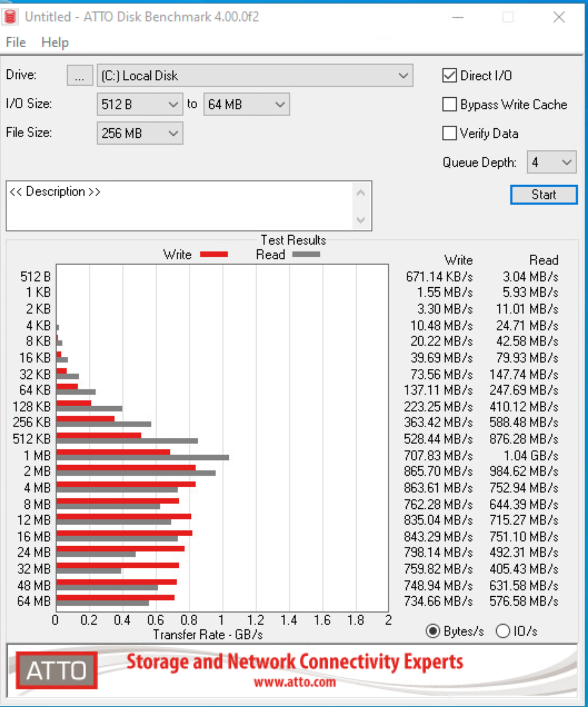
Task: Click the red Write legend swatch
Action: [x=214, y=254]
